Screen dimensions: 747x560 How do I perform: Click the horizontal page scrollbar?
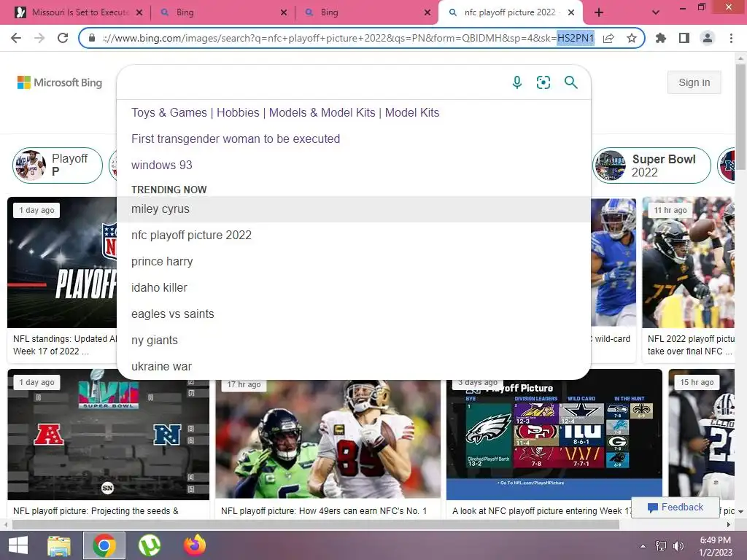[x=315, y=525]
